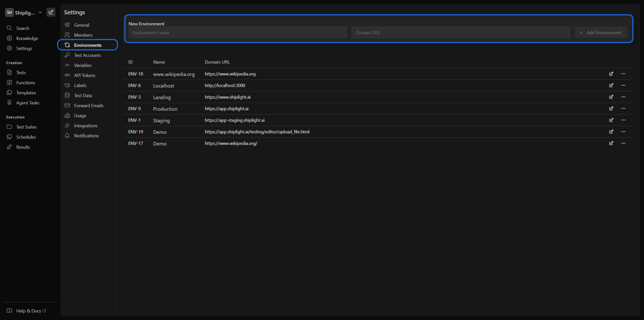Open more options for Staging environment
The image size is (644, 320).
[623, 120]
